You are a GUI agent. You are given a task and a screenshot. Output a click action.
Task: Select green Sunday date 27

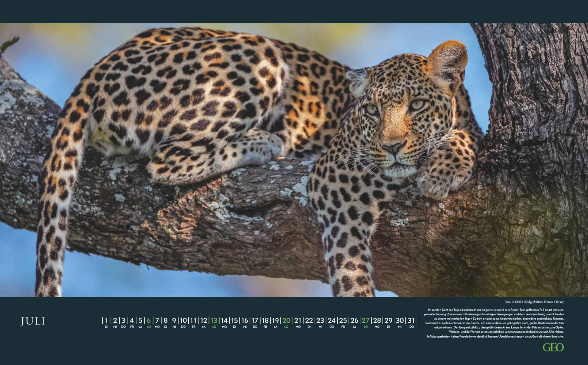point(365,320)
